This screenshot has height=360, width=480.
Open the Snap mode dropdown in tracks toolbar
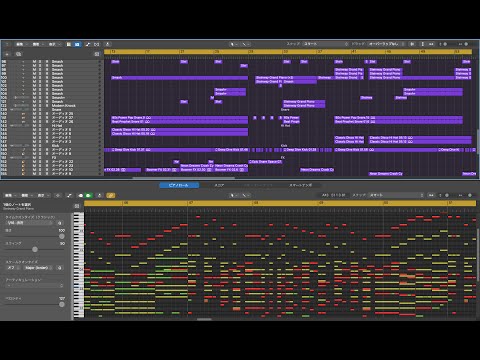[x=325, y=44]
